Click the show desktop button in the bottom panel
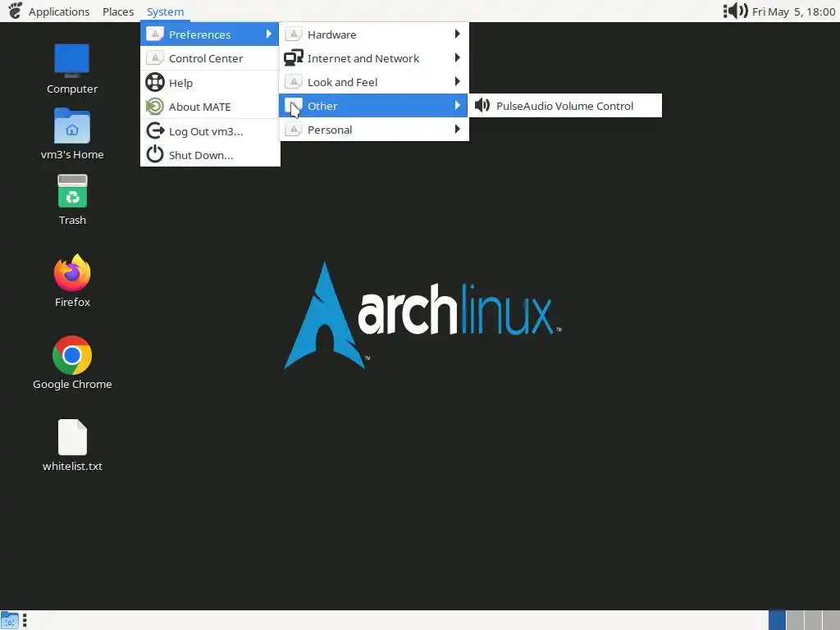The height and width of the screenshot is (630, 840). pos(10,620)
